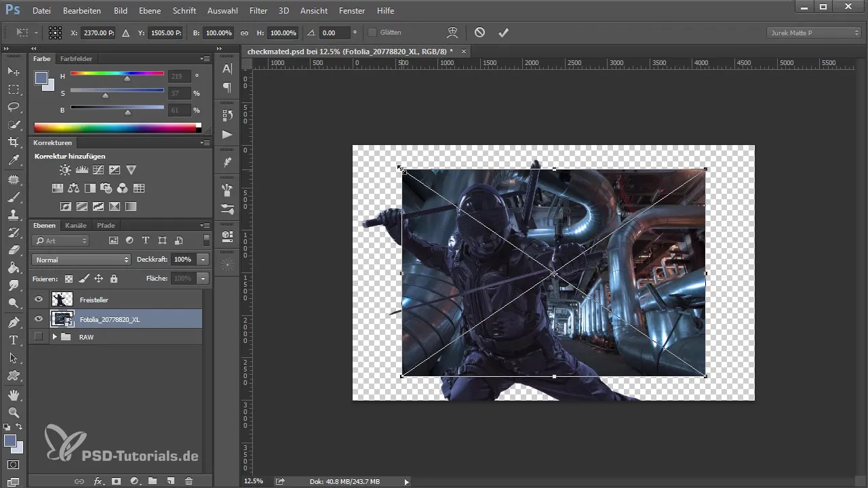Image resolution: width=868 pixels, height=488 pixels.
Task: Select the Eyedropper tool
Action: (14, 161)
